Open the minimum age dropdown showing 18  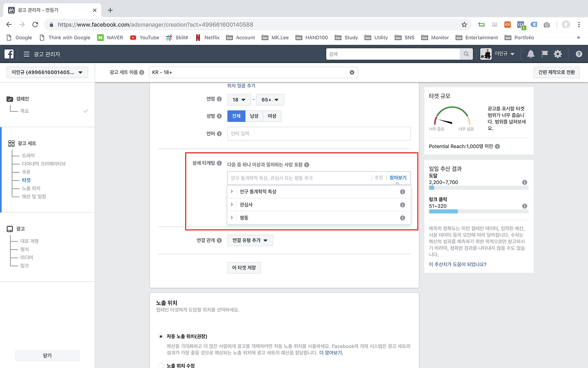tap(239, 99)
